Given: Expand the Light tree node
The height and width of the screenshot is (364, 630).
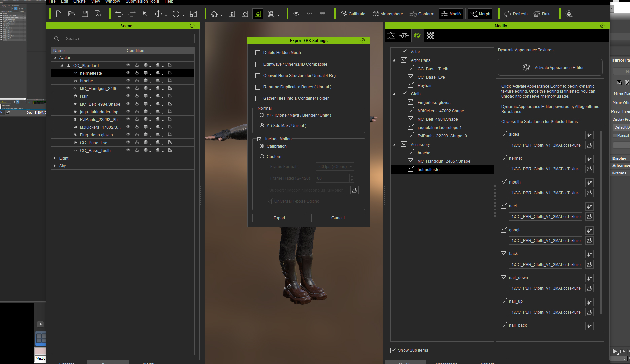Looking at the screenshot, I should pos(55,158).
